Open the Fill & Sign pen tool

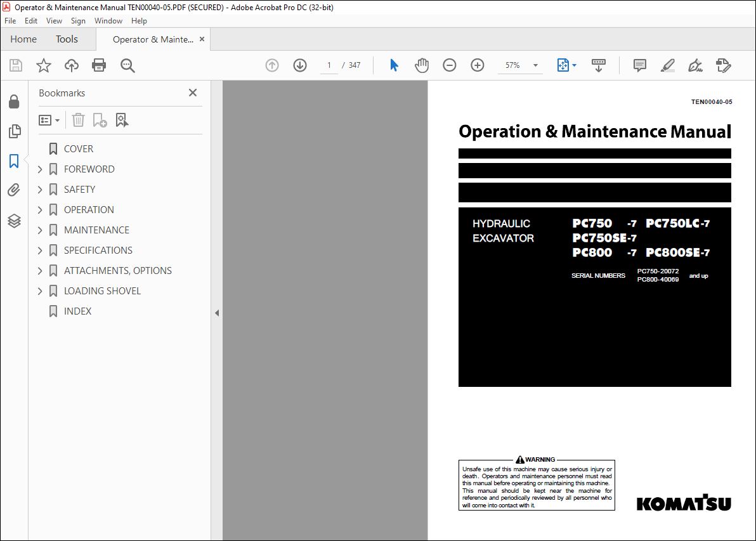click(x=695, y=65)
